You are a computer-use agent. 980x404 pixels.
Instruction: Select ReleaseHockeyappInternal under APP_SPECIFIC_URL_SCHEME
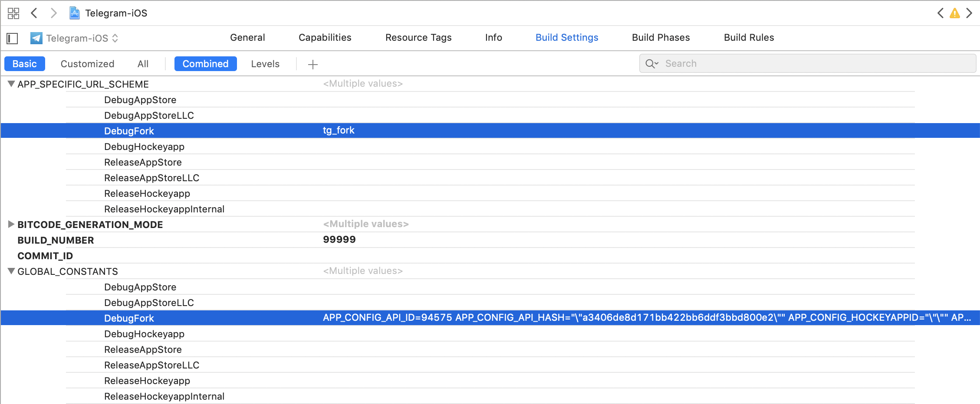click(x=164, y=209)
